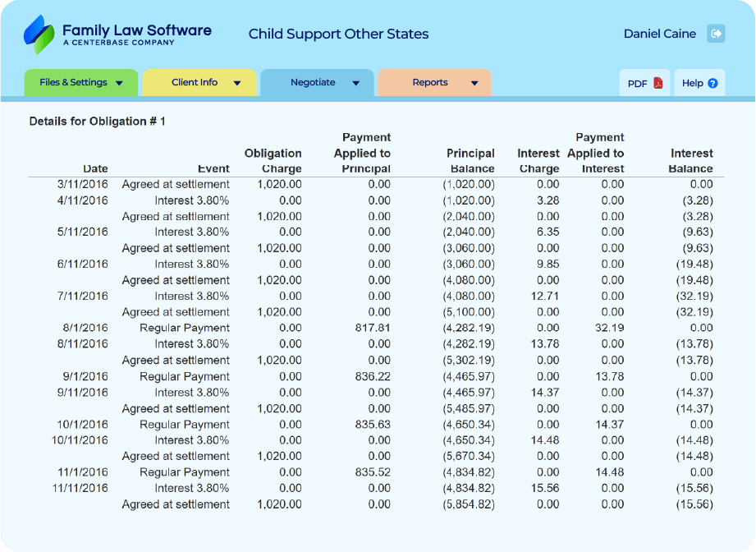Viewport: 756px width, 552px height.
Task: Click the 817.81 payment applied to principal
Action: click(373, 328)
